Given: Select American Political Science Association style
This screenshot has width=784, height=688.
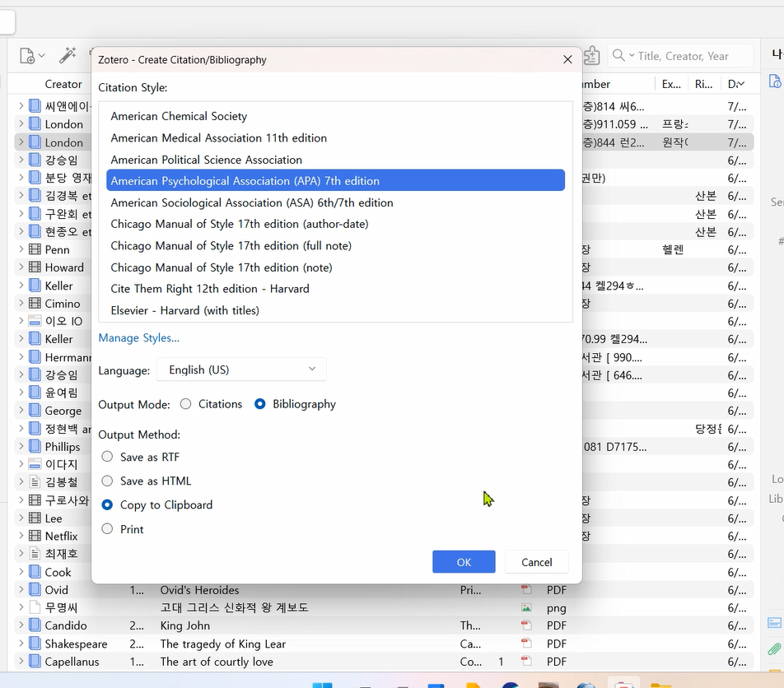Looking at the screenshot, I should pos(335,160).
